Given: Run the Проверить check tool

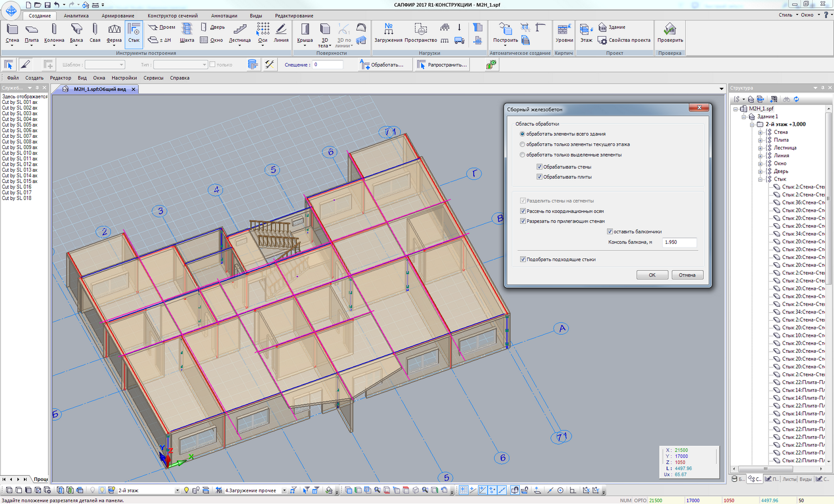Looking at the screenshot, I should click(x=670, y=33).
